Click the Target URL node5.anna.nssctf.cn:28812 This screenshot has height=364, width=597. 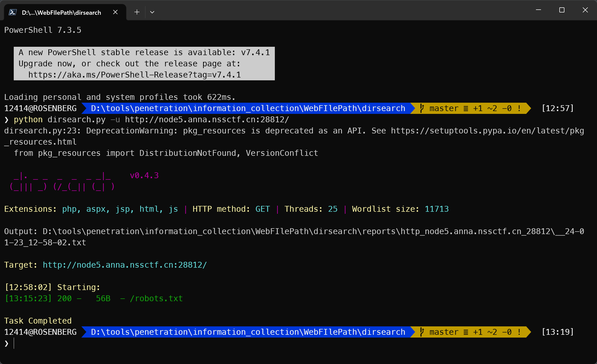125,265
